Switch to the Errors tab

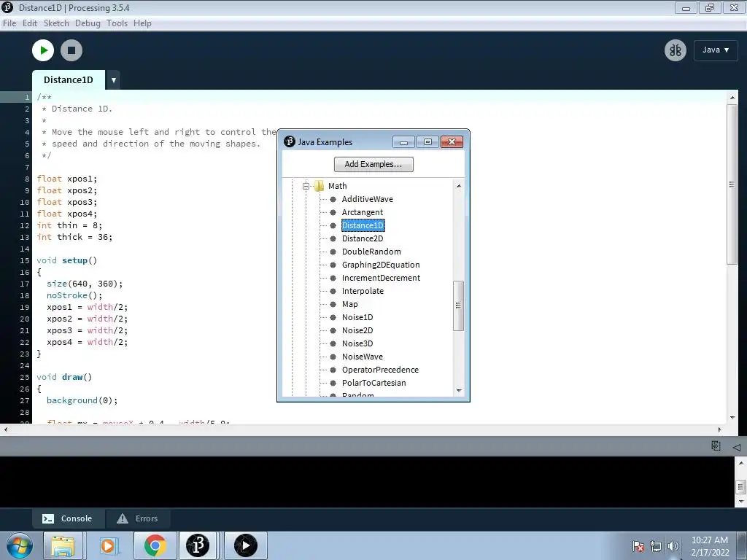click(x=137, y=518)
